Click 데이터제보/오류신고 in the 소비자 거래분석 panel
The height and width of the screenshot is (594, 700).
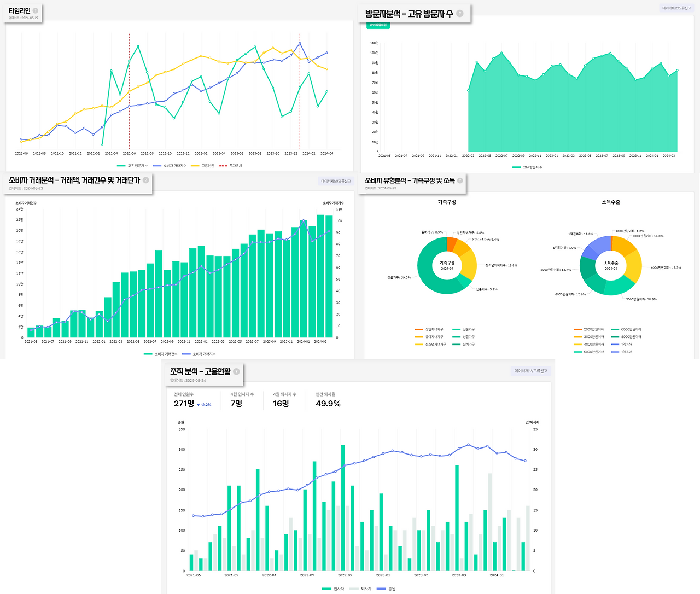(x=336, y=181)
